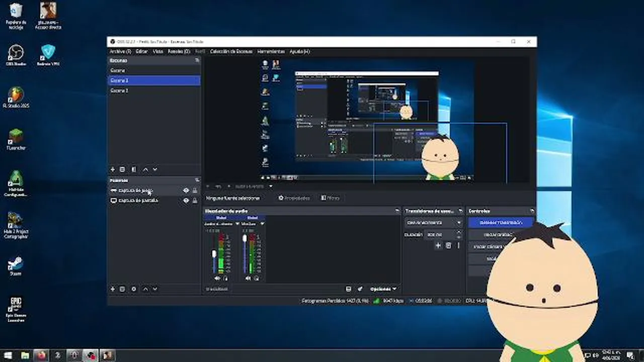The width and height of the screenshot is (644, 362).
Task: Select the first scene in the Escenas list
Action: click(x=154, y=70)
